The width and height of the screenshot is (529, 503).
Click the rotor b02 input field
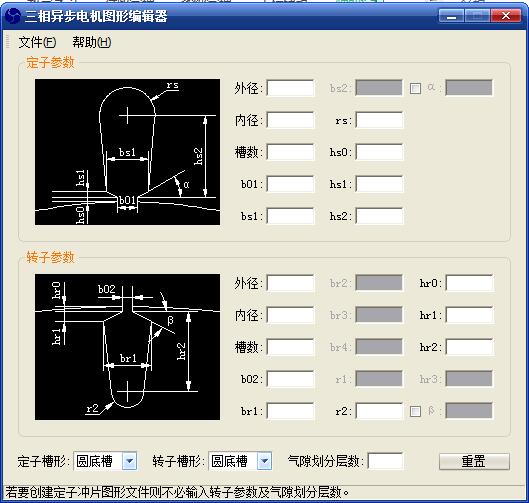tap(290, 379)
